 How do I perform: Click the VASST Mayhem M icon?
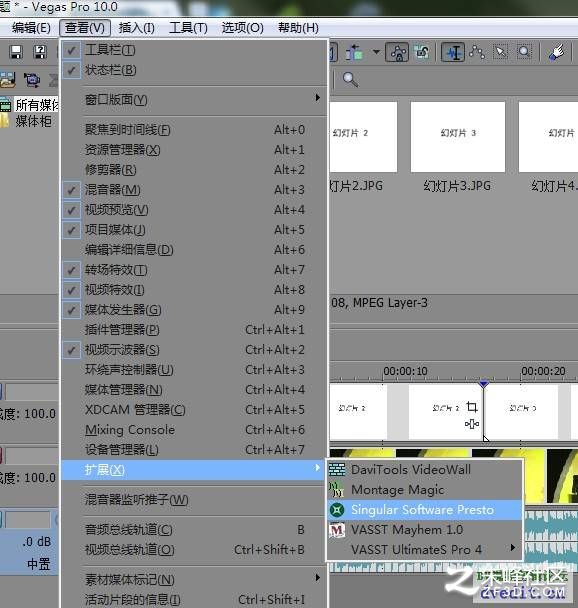click(337, 530)
